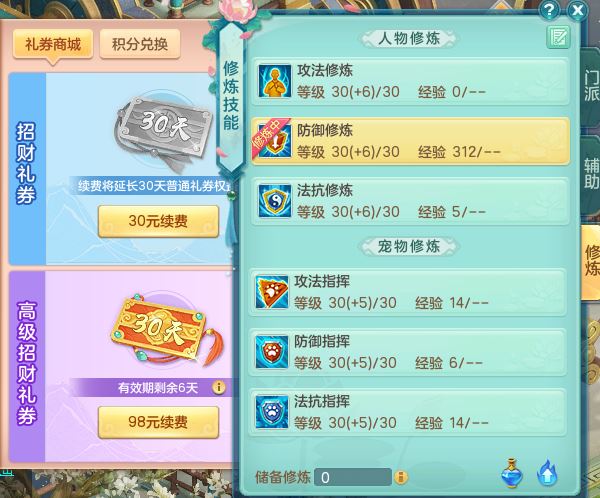This screenshot has height=498, width=600.
Task: Click the 法抗指挥 blue paw shield icon
Action: [271, 412]
